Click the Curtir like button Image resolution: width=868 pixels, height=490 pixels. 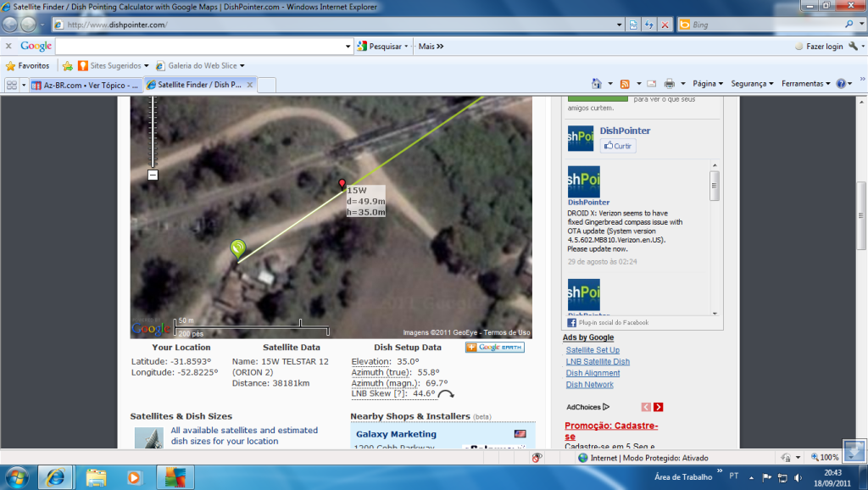click(x=618, y=146)
